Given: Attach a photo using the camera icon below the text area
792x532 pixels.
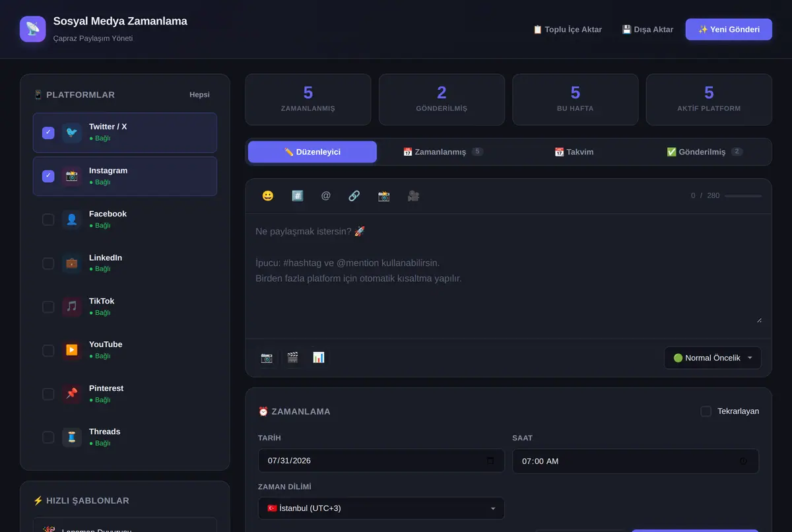Looking at the screenshot, I should tap(267, 358).
